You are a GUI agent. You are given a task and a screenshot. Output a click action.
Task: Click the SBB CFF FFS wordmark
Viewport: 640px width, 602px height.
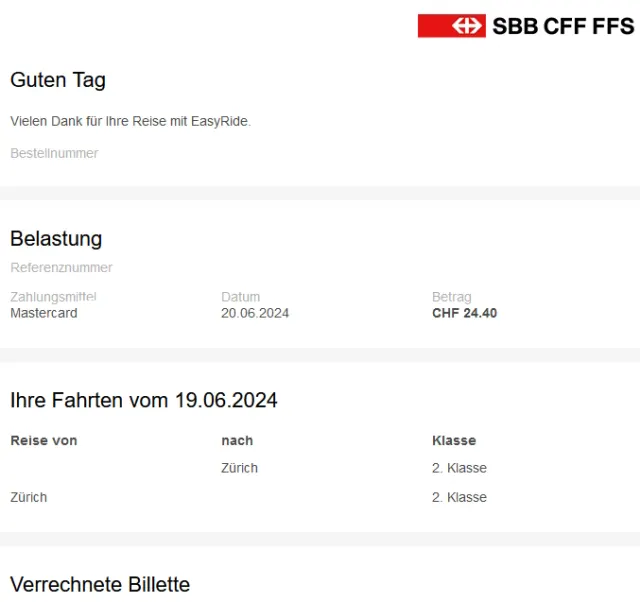[x=563, y=26]
